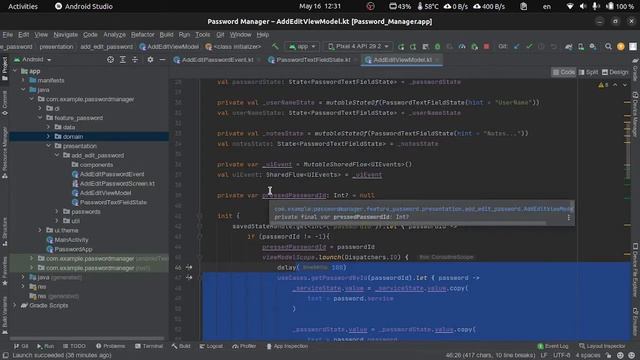Collapse the app module node

16,71
